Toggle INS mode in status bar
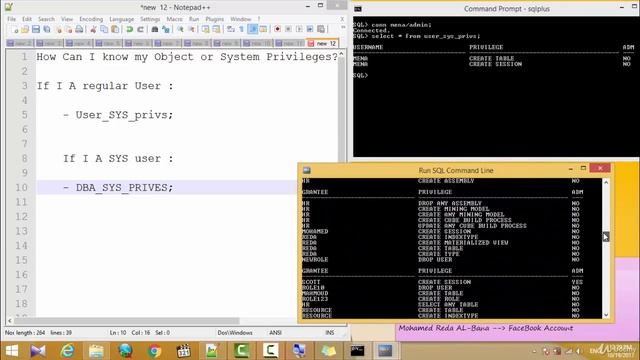 pos(330,333)
